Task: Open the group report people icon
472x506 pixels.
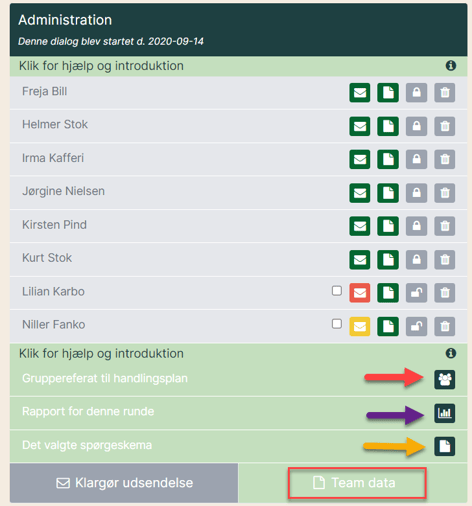Action: (445, 379)
